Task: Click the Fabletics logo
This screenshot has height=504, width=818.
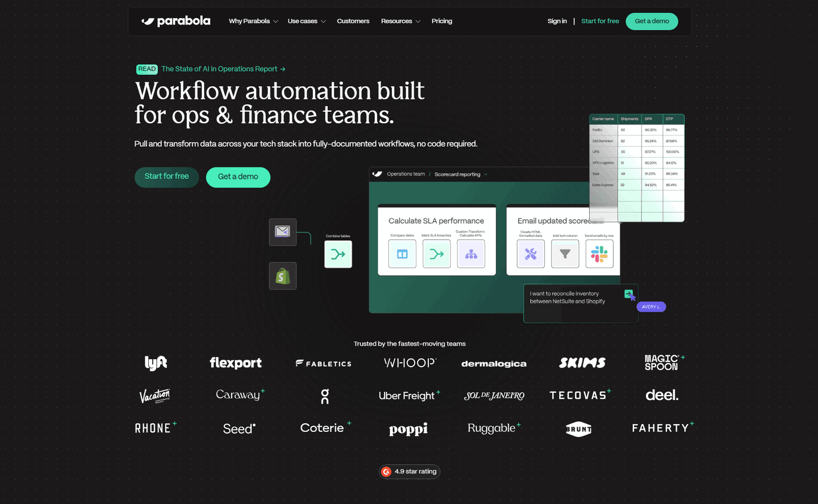Action: [324, 364]
